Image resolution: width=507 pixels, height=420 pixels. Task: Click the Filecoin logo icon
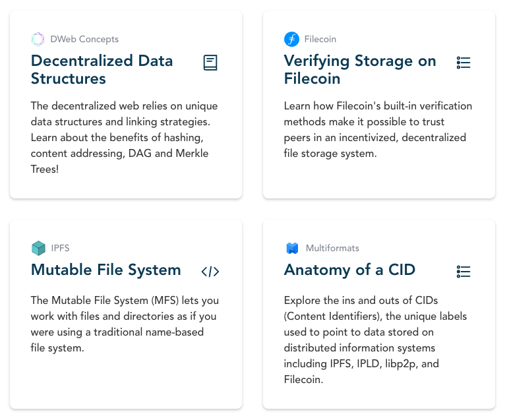(x=291, y=39)
